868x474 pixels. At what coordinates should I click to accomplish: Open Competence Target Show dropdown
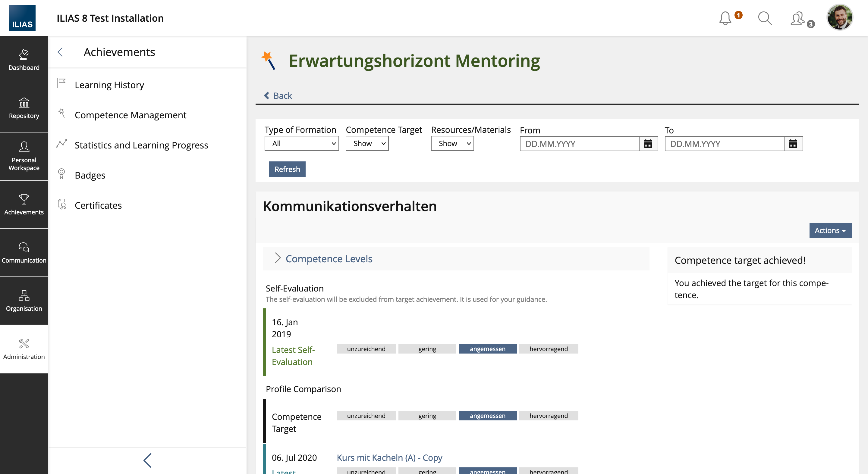(367, 143)
